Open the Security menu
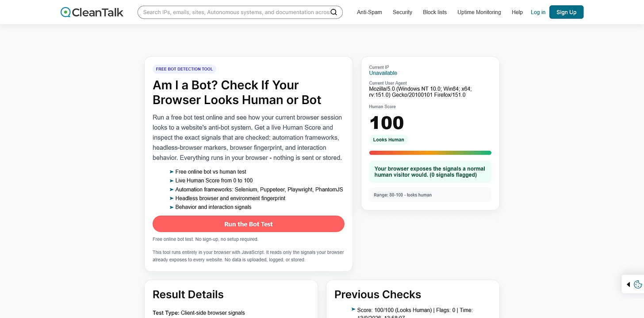Image resolution: width=644 pixels, height=318 pixels. (402, 12)
